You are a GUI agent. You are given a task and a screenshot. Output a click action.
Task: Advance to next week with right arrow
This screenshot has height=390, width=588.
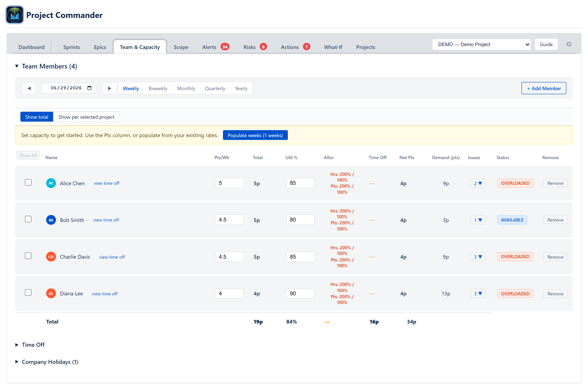point(109,88)
